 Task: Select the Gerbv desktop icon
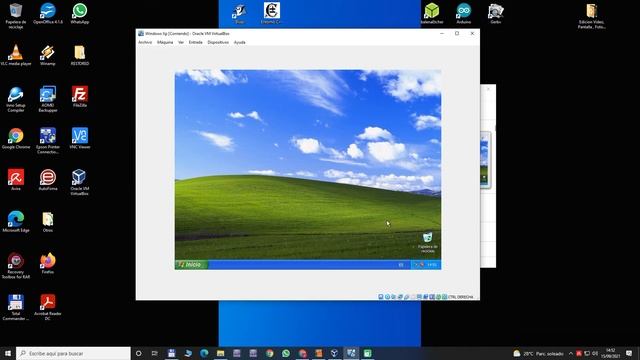496,13
